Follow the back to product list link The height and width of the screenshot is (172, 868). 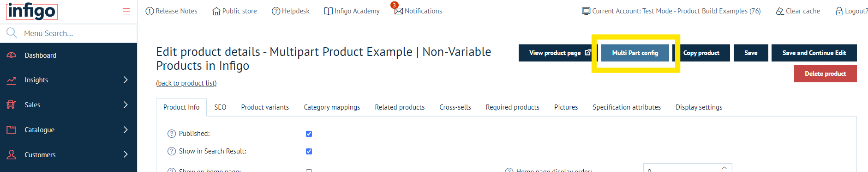coord(186,83)
